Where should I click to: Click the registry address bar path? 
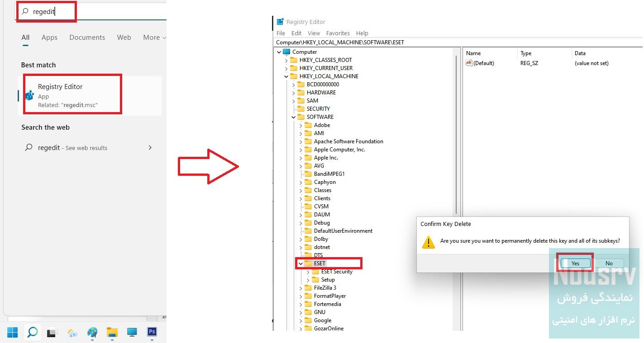click(459, 42)
